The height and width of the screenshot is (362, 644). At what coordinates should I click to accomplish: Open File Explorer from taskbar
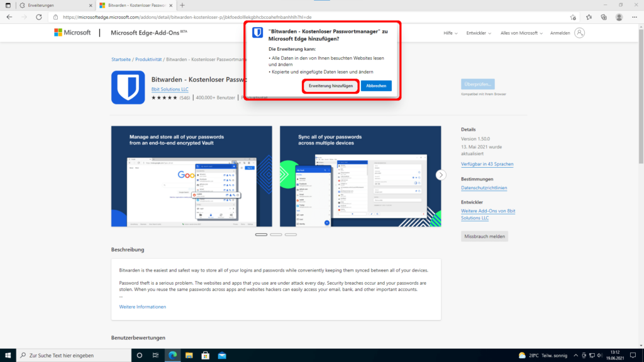[189, 356]
